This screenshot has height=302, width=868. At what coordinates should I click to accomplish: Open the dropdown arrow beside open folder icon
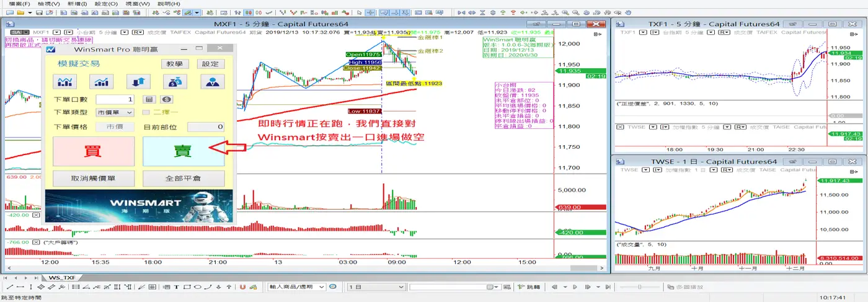(30, 12)
